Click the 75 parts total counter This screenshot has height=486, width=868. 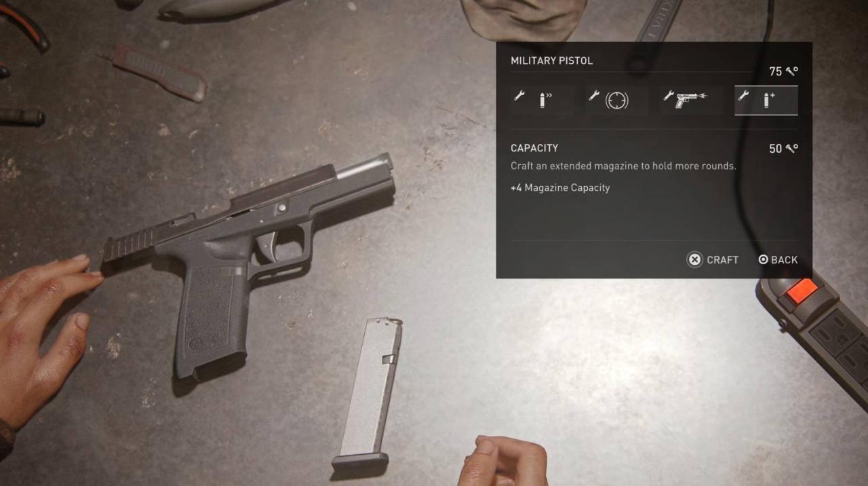(783, 71)
